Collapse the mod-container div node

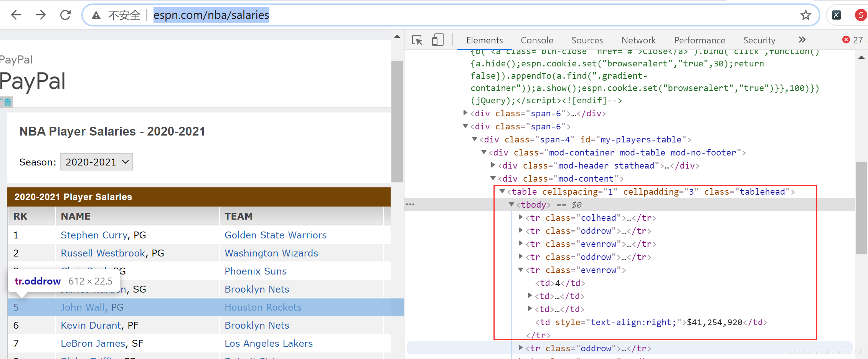[x=484, y=152]
